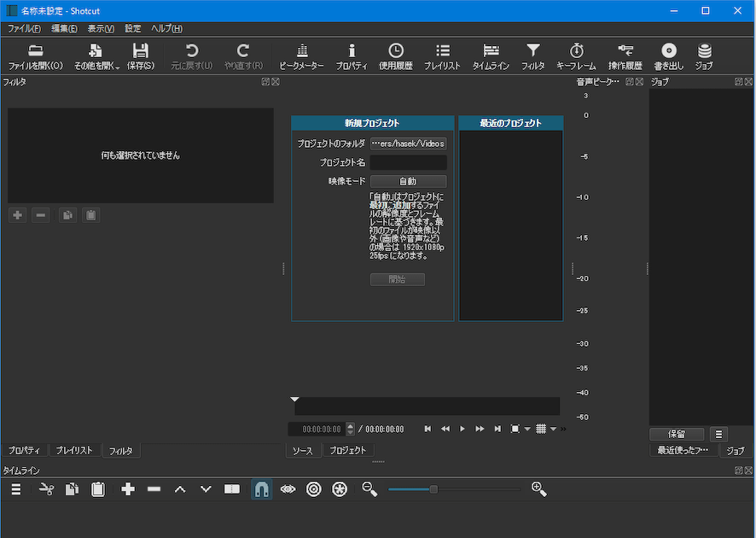Skip to start of playback
Viewport: 756px width, 538px height.
tap(427, 429)
